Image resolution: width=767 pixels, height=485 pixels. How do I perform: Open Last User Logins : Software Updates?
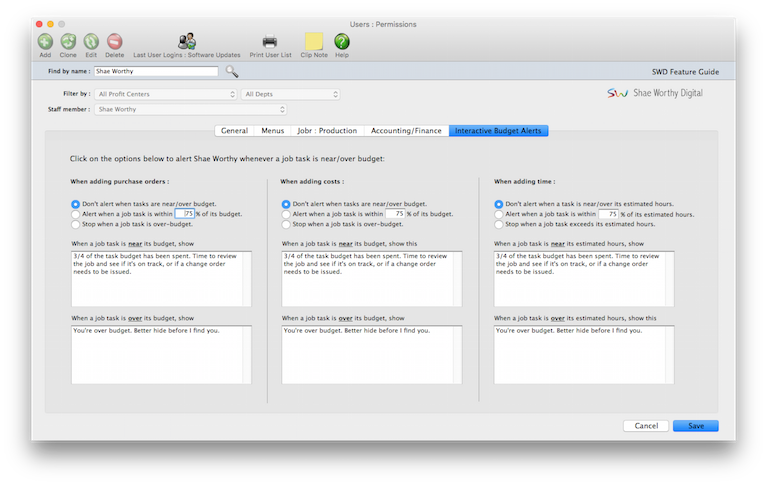tap(187, 41)
